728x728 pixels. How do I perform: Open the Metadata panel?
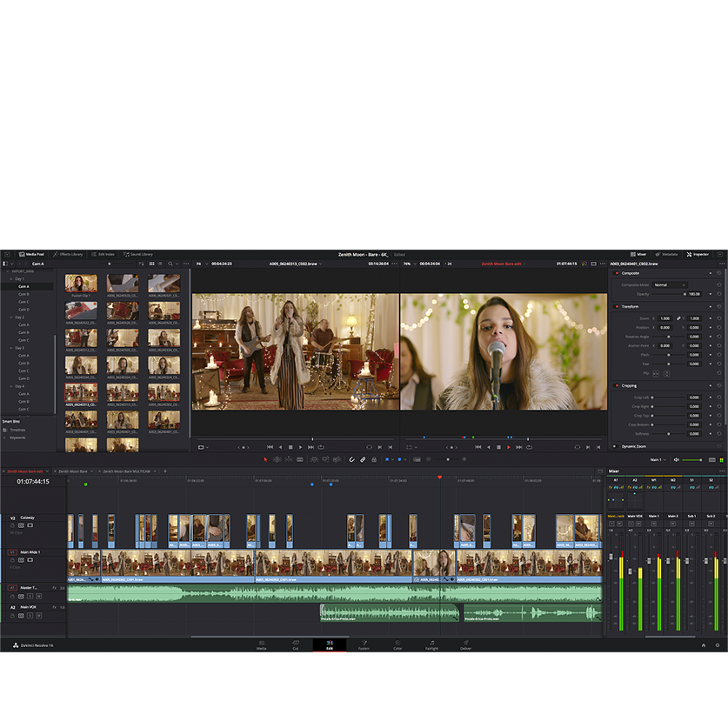pyautogui.click(x=666, y=254)
